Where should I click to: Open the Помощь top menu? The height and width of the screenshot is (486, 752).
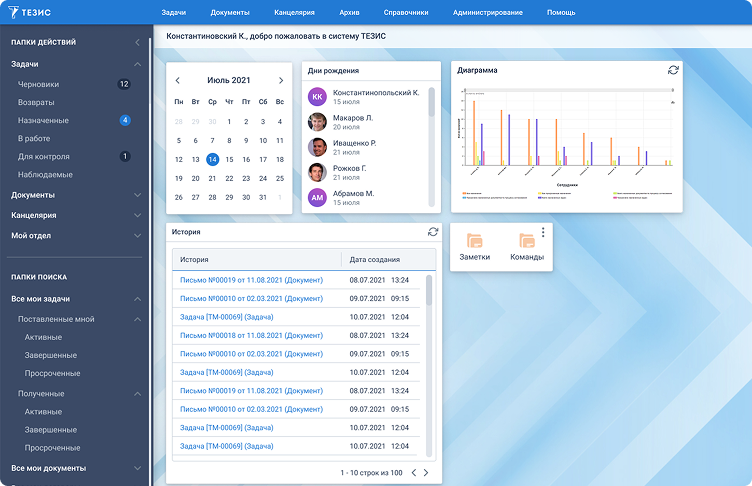point(561,12)
